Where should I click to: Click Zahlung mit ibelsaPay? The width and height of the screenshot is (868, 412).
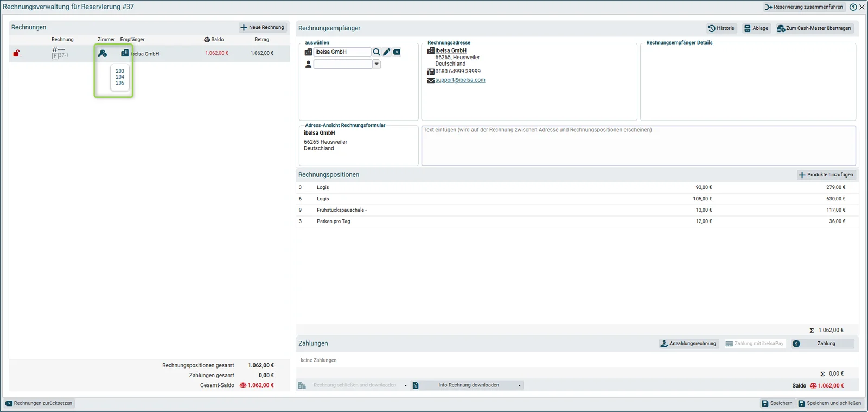coord(755,344)
